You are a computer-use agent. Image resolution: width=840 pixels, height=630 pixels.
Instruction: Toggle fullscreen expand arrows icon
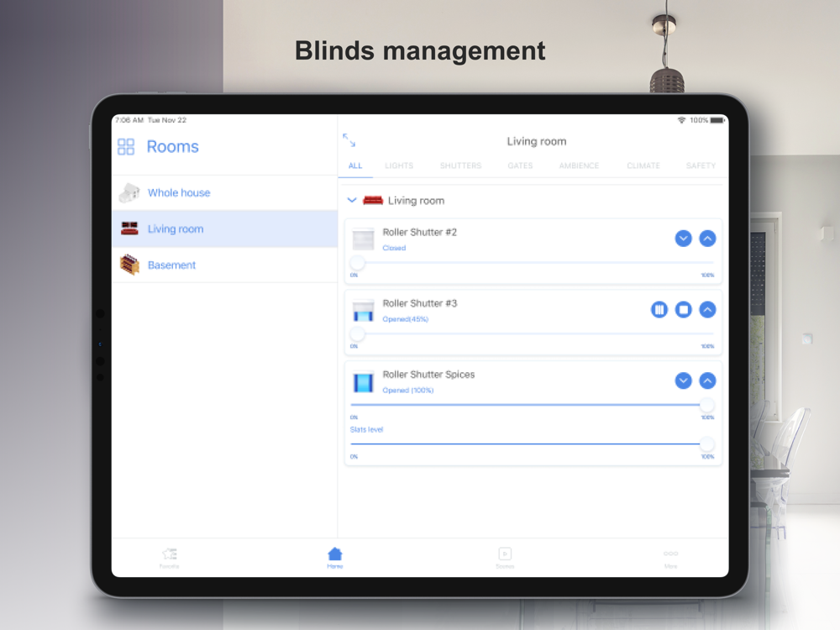[x=349, y=140]
